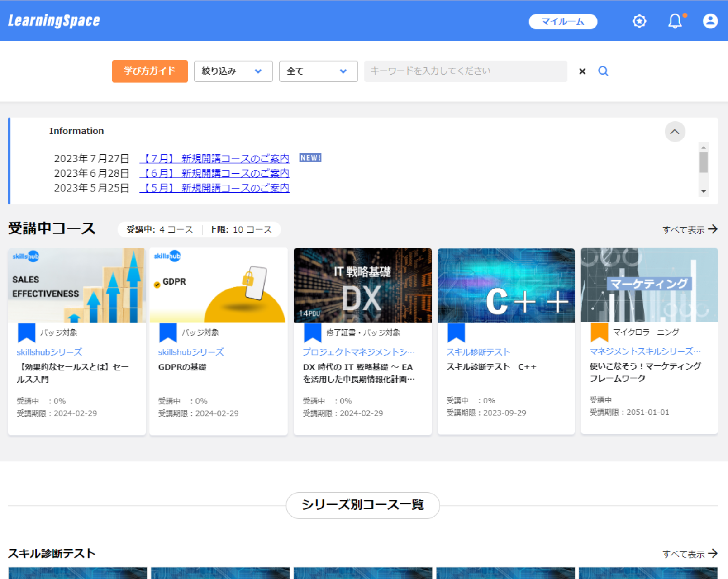Open マイルーム from the top bar
The image size is (728, 579).
click(x=562, y=21)
